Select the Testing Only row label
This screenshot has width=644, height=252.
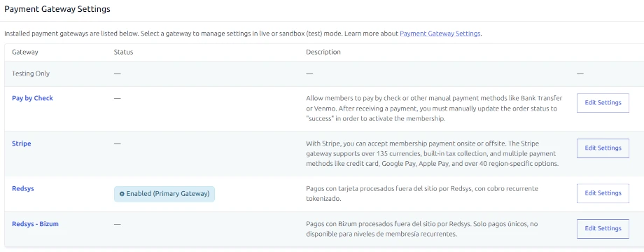31,73
